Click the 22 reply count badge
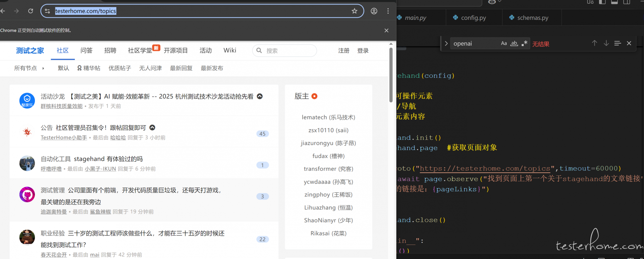 coord(263,240)
